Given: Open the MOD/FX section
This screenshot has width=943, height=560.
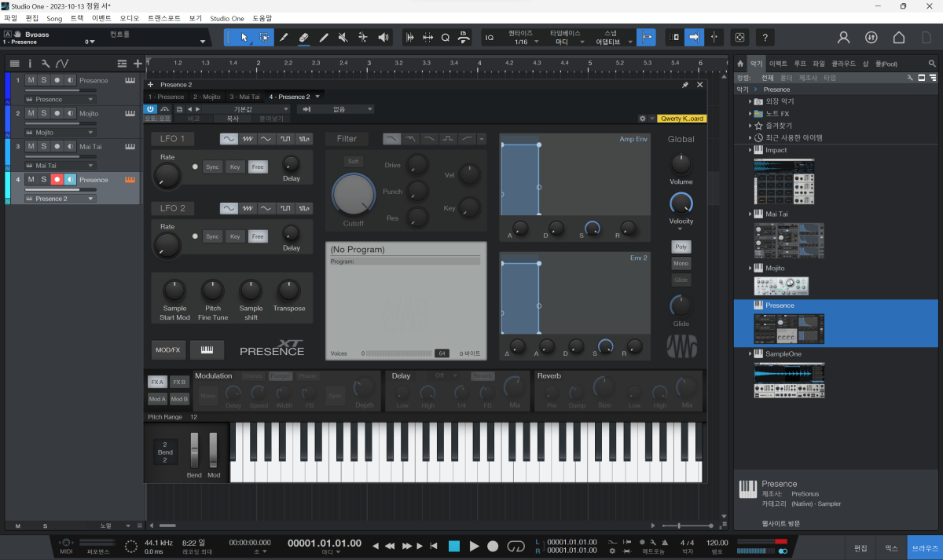Looking at the screenshot, I should click(168, 350).
